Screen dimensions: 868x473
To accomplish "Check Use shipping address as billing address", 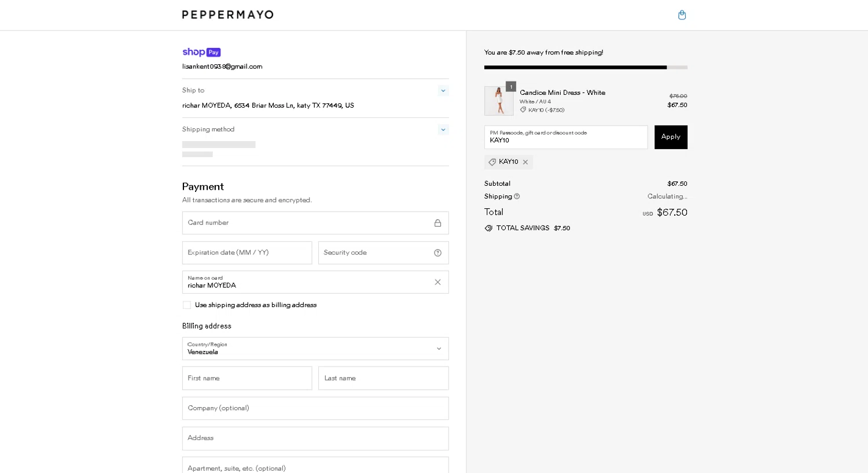I will click(187, 305).
